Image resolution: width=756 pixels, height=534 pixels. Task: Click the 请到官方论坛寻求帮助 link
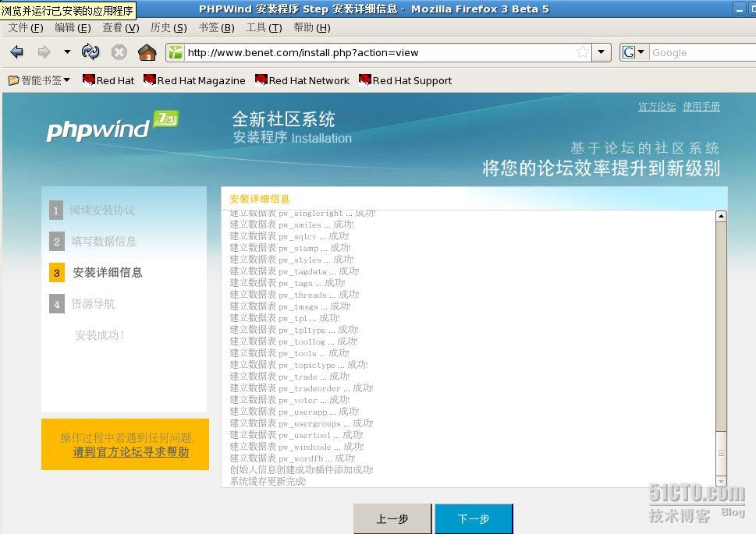130,452
